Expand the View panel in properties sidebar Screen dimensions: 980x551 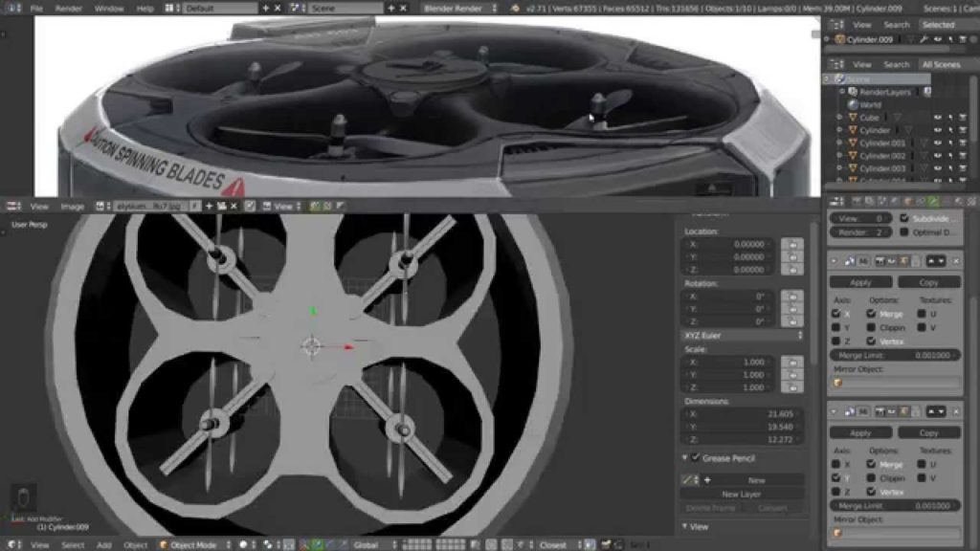[x=685, y=527]
